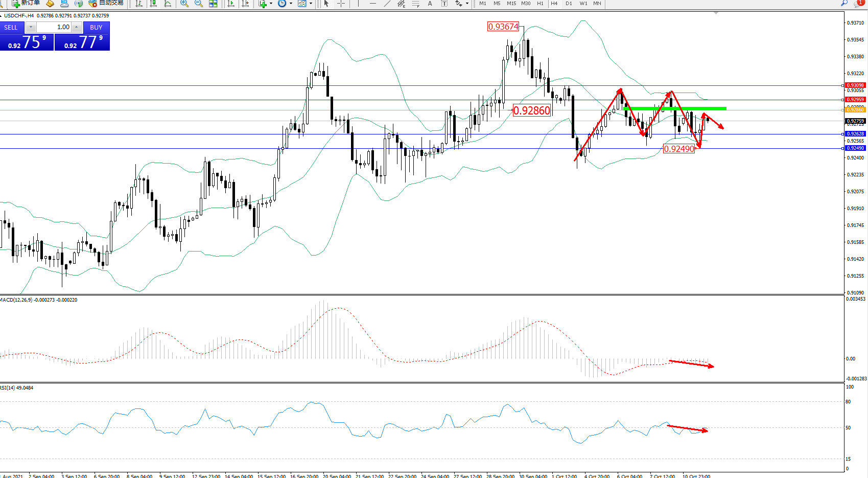Click the green horizontal line on chart
Image resolution: width=868 pixels, height=478 pixels.
(674, 108)
